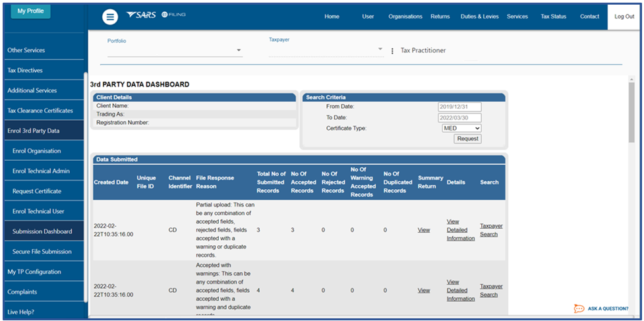Open the Returns menu

tap(440, 16)
